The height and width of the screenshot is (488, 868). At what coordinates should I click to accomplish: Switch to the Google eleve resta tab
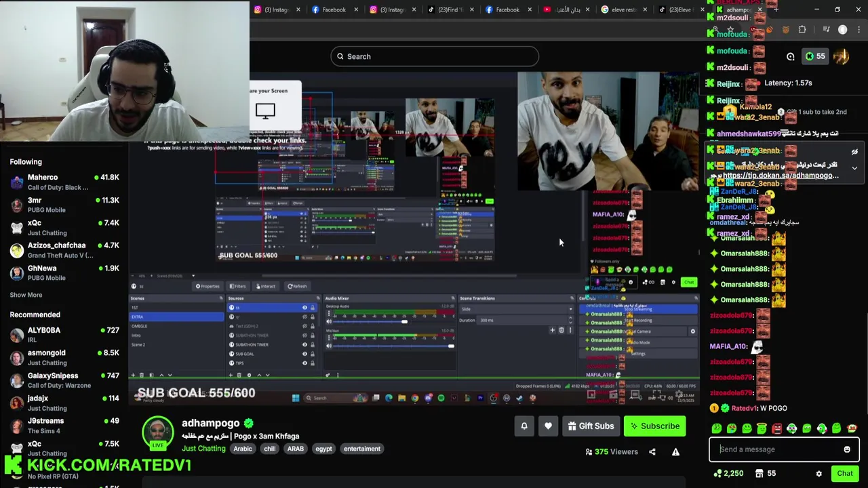point(623,9)
